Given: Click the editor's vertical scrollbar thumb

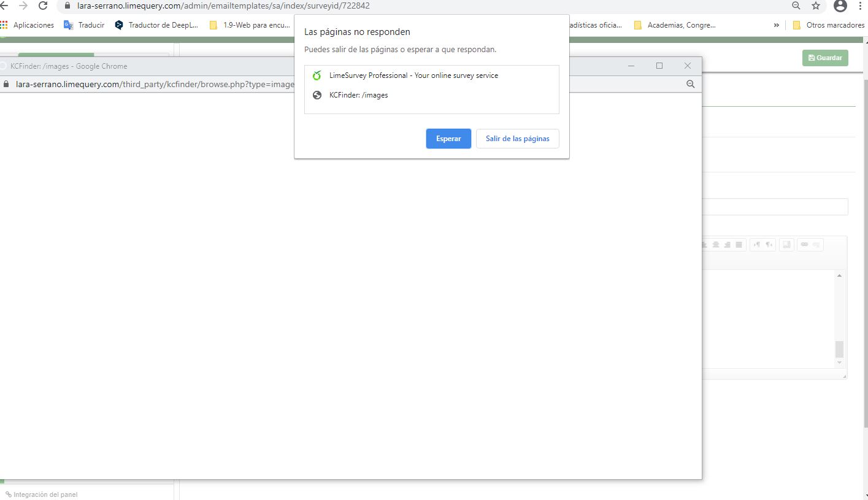Looking at the screenshot, I should (x=839, y=349).
